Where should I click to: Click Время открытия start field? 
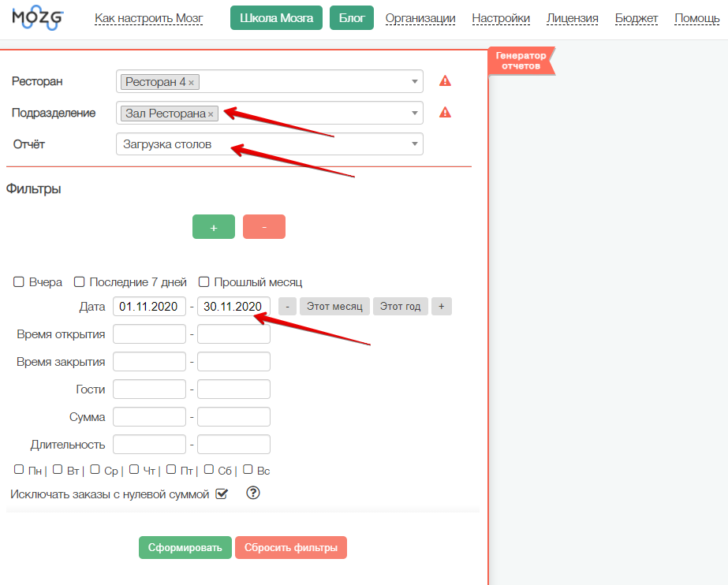[x=150, y=334]
